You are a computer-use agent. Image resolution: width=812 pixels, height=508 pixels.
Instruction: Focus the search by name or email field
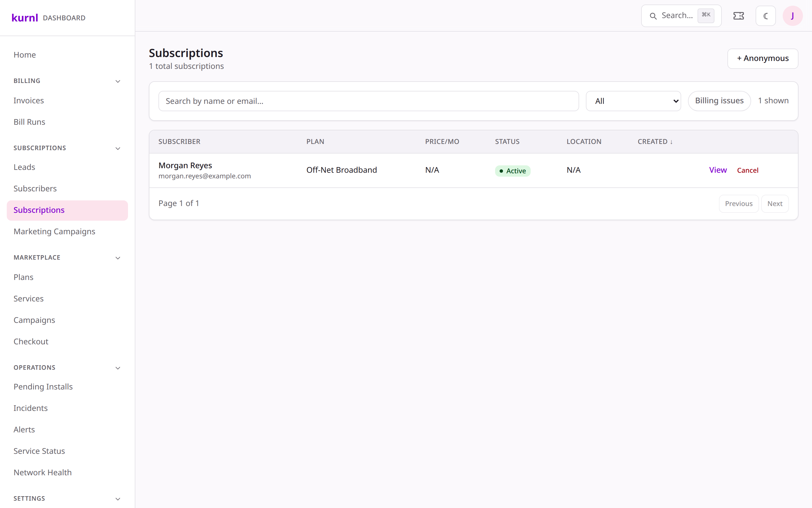pyautogui.click(x=369, y=101)
